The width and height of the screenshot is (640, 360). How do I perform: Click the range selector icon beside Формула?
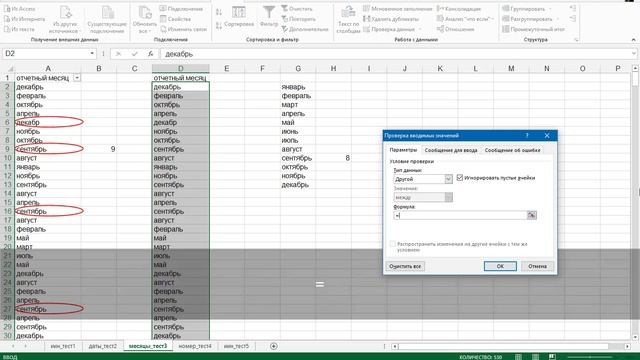pyautogui.click(x=531, y=215)
